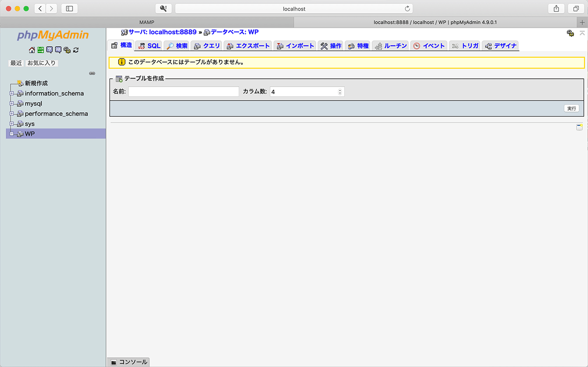Click the chain link icon in sidebar
This screenshot has width=588, height=367.
click(92, 73)
